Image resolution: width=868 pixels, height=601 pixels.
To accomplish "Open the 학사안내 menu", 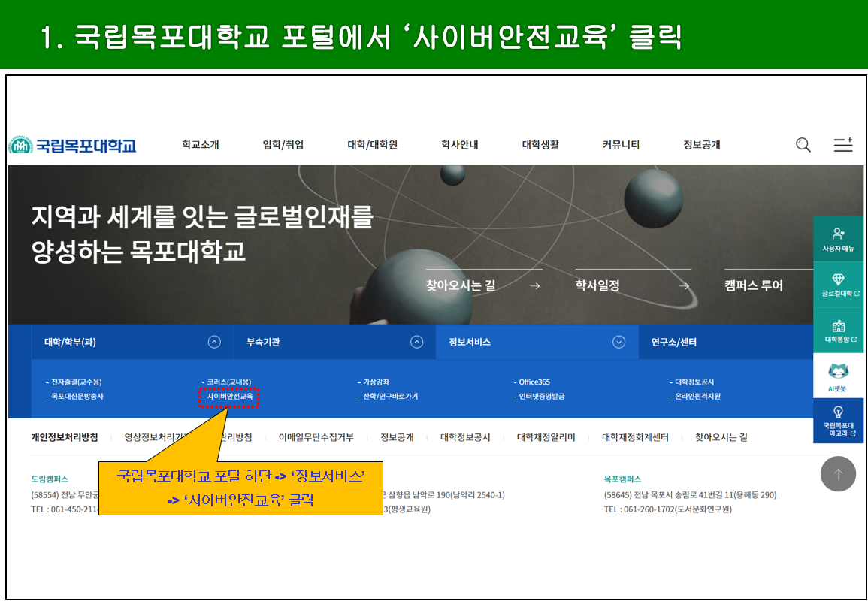I will click(x=459, y=145).
